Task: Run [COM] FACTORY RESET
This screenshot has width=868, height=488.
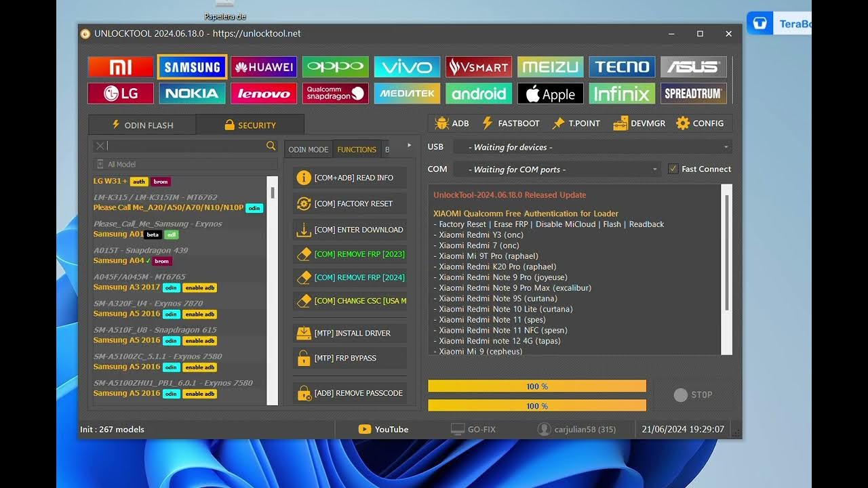Action: 350,203
